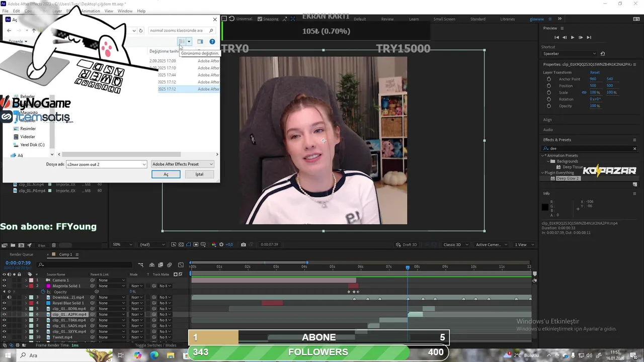Toggle the scale constrain proportions link

[584, 93]
